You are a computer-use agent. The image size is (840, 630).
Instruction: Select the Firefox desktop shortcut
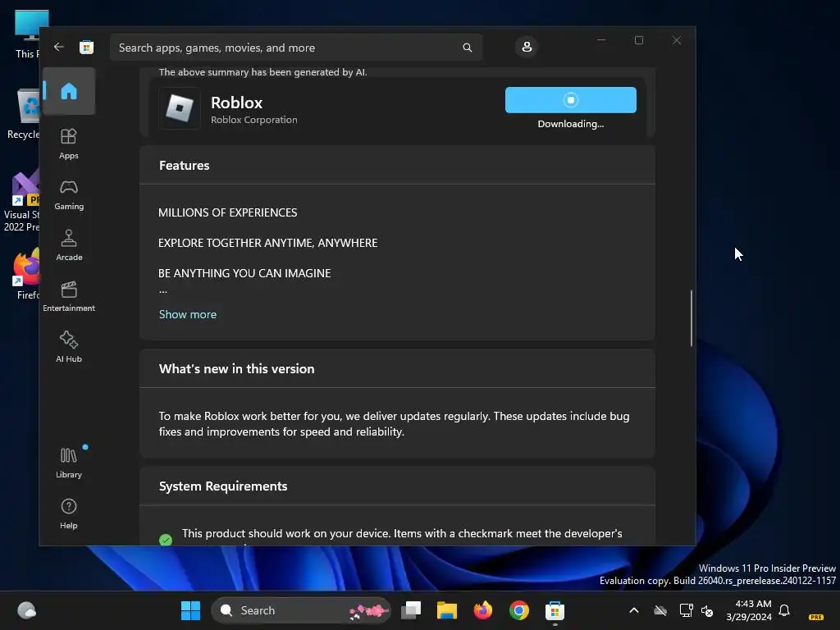click(x=27, y=275)
